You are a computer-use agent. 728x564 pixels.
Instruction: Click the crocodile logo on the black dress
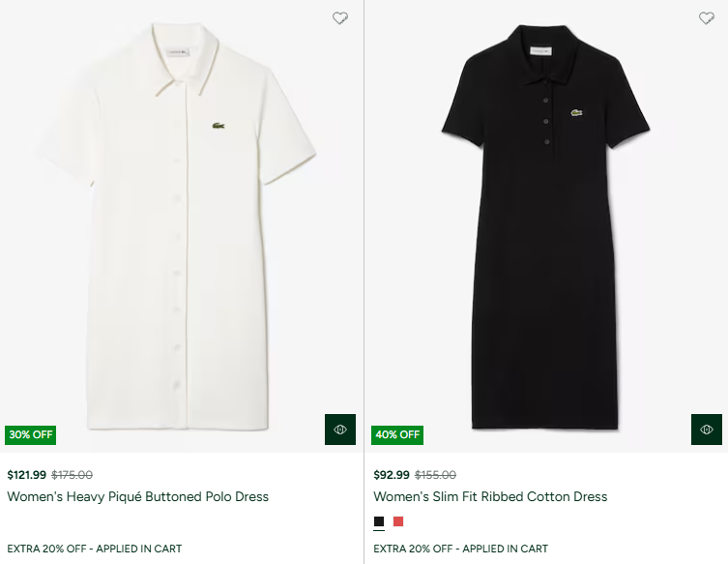click(576, 114)
